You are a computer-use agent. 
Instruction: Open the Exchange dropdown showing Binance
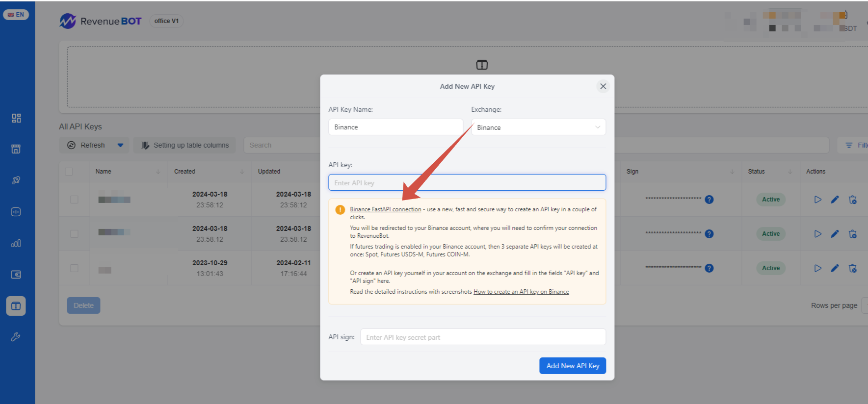click(x=538, y=127)
